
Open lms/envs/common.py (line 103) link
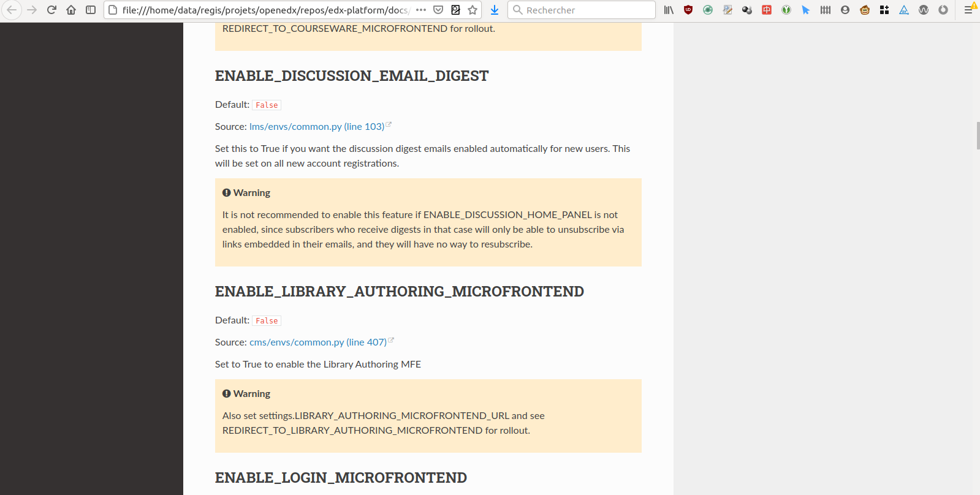click(317, 126)
